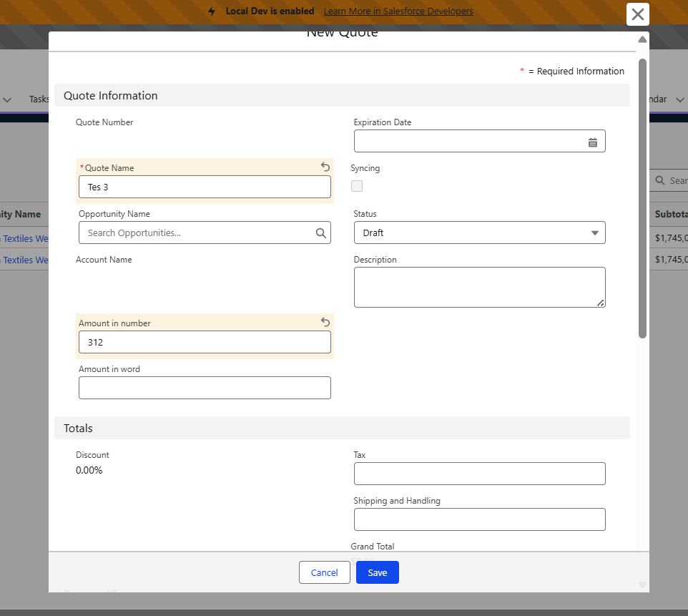Screen dimensions: 688x616
Task: Click into the Quote Name field
Action: coord(205,187)
